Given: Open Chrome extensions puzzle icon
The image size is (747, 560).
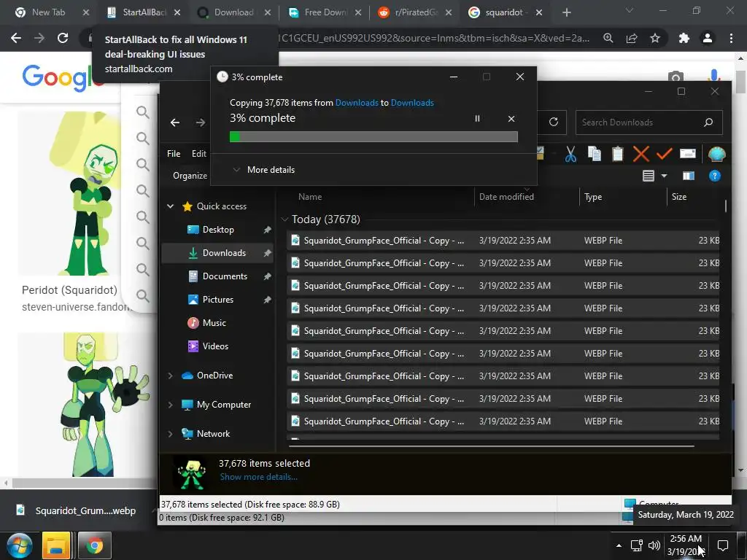Looking at the screenshot, I should click(x=684, y=38).
